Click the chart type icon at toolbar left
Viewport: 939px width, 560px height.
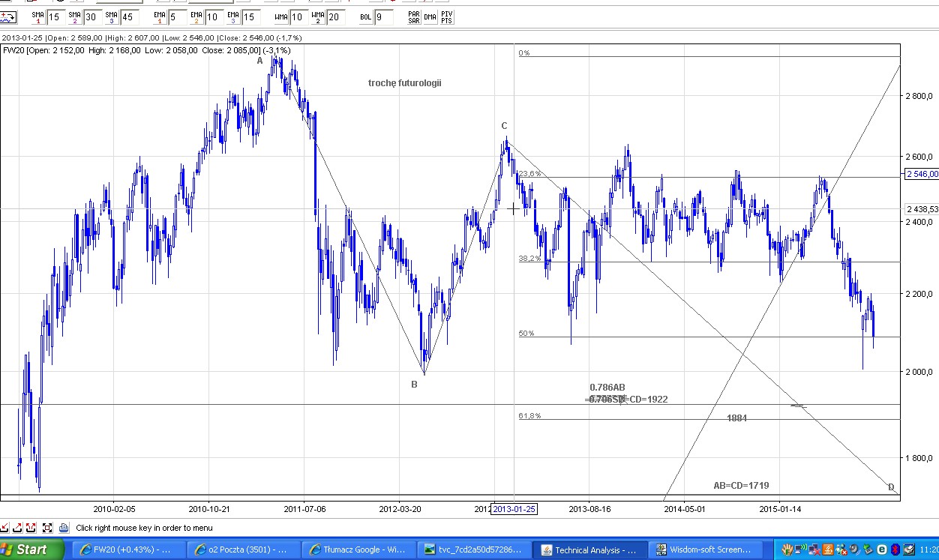tap(9, 16)
